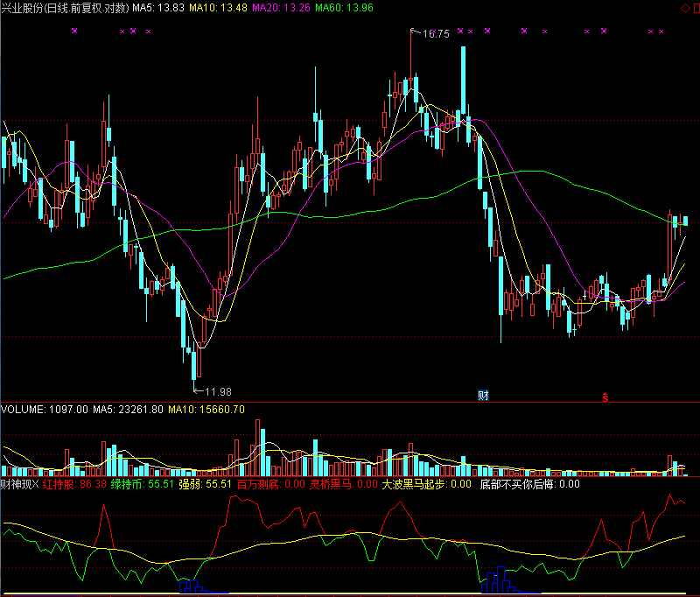Click the tallest red volume bar

[258, 447]
